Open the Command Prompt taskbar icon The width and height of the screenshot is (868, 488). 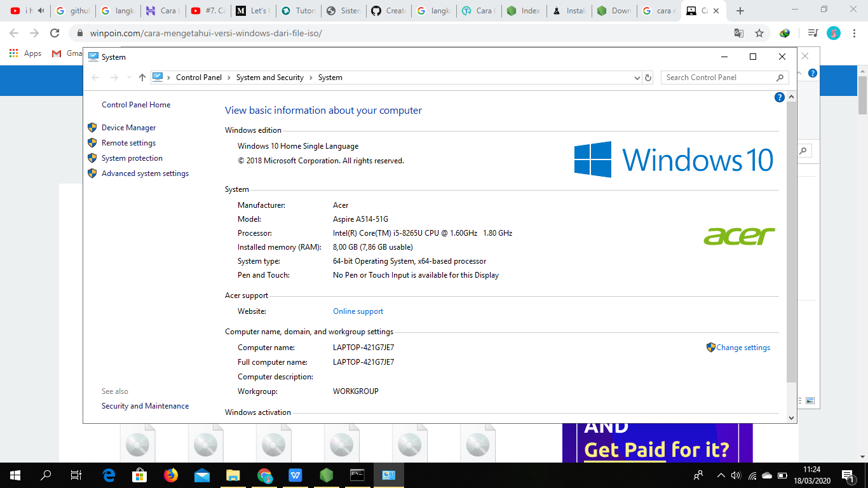click(358, 475)
